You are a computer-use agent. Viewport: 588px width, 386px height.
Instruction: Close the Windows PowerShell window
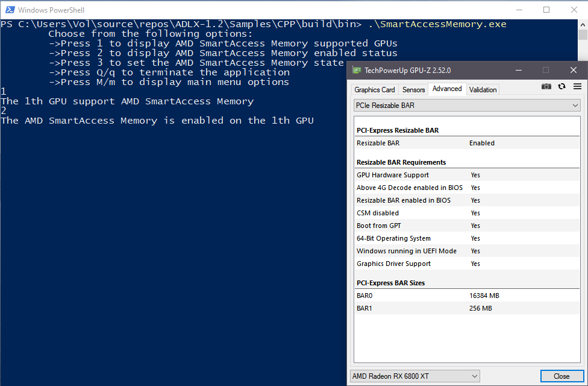coord(574,10)
